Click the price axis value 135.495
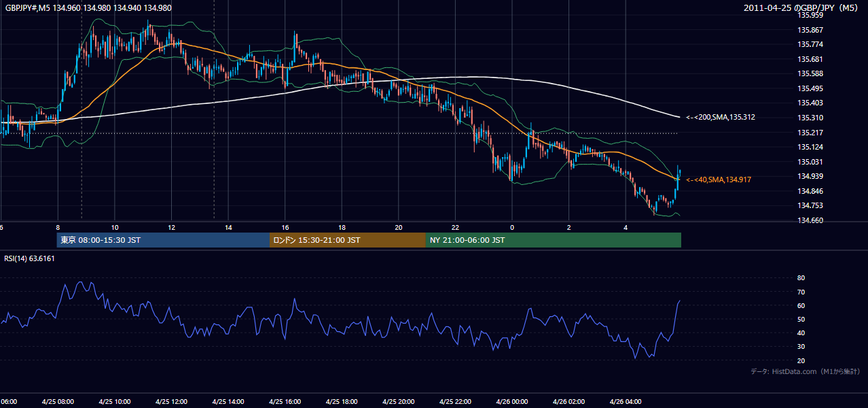The image size is (868, 408). pos(811,88)
